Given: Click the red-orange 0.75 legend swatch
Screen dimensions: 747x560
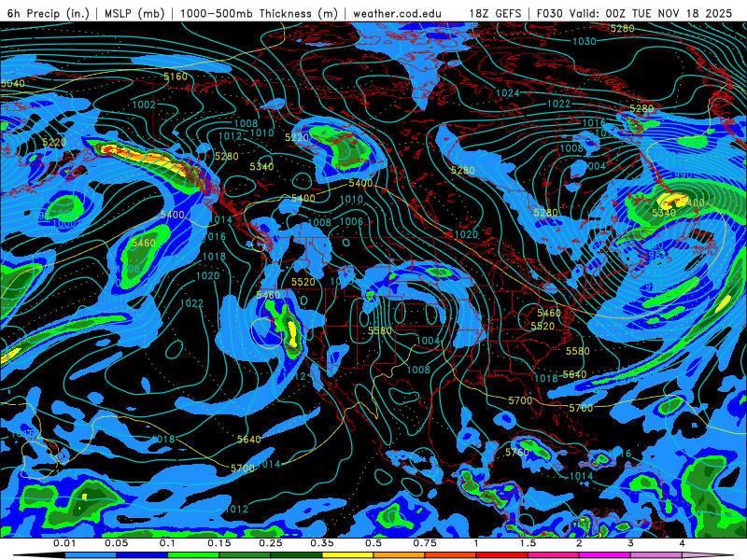Looking at the screenshot, I should tap(451, 555).
